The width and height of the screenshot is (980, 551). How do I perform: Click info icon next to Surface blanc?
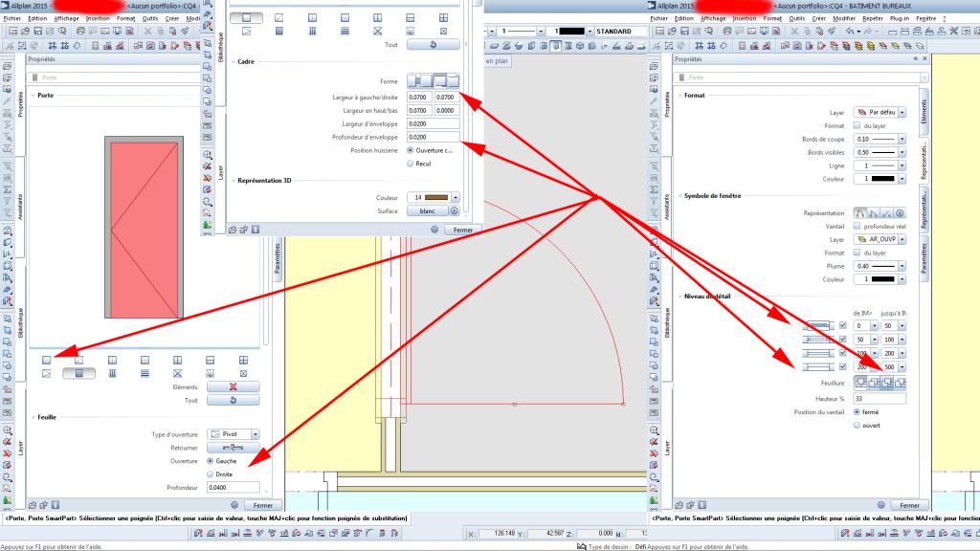(x=455, y=211)
